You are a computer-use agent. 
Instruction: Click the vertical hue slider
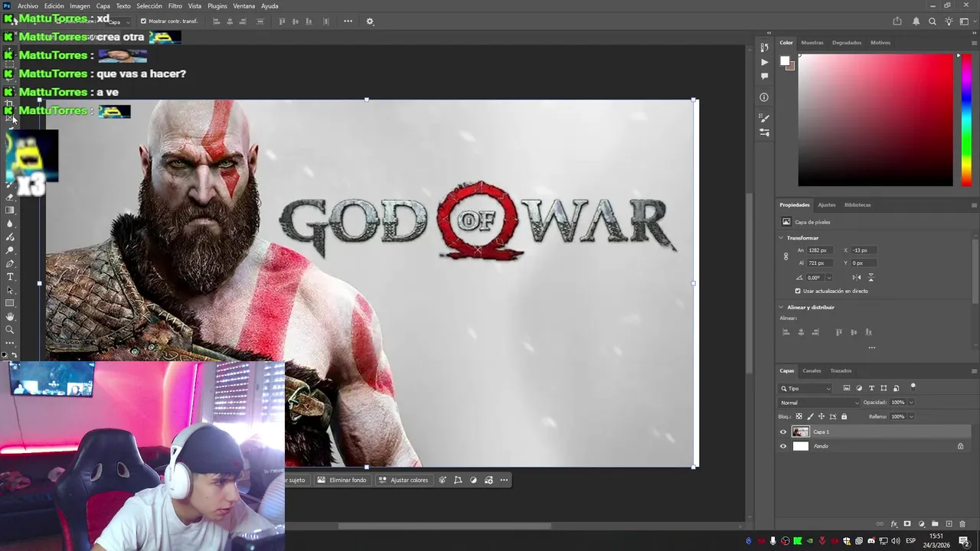point(966,120)
